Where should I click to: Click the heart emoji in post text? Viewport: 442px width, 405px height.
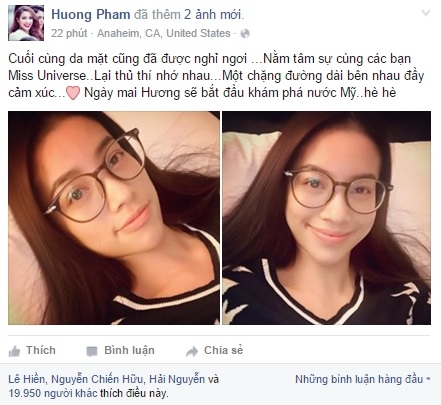pyautogui.click(x=73, y=93)
